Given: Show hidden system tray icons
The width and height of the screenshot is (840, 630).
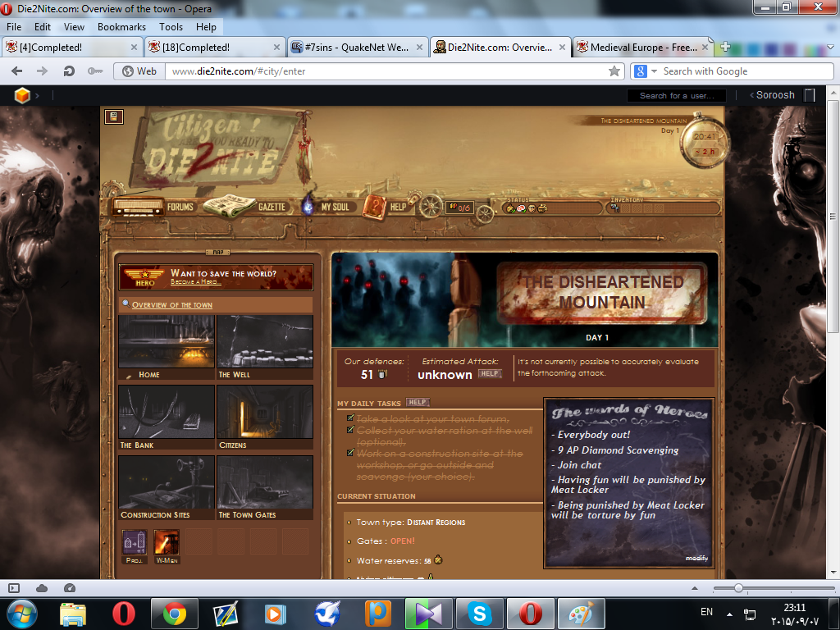Looking at the screenshot, I should click(729, 614).
